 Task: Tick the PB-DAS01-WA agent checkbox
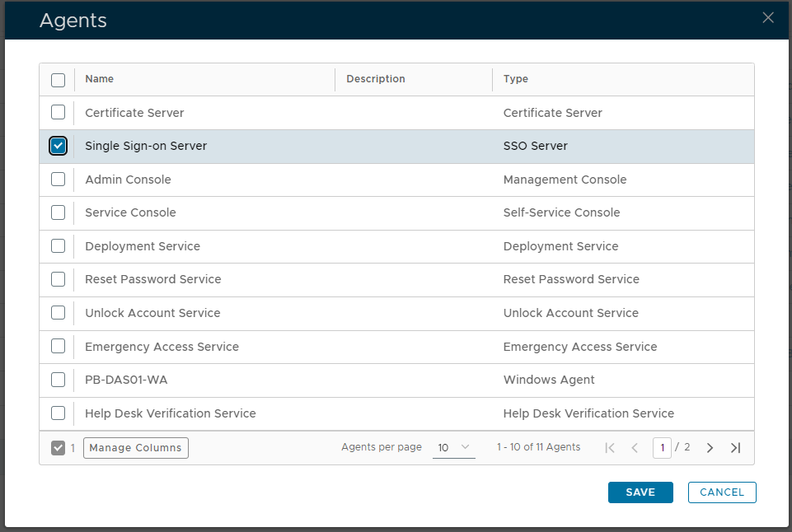(58, 380)
